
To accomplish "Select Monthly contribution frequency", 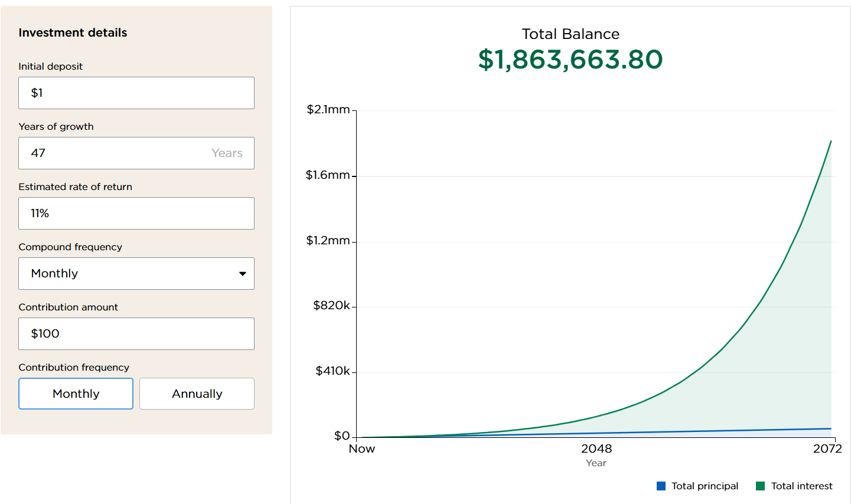I will point(76,394).
